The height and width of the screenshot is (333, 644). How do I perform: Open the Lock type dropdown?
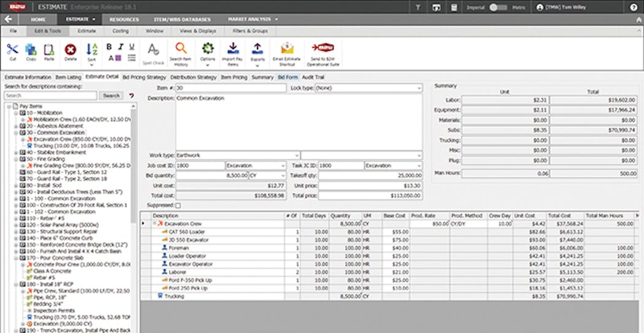tap(418, 88)
